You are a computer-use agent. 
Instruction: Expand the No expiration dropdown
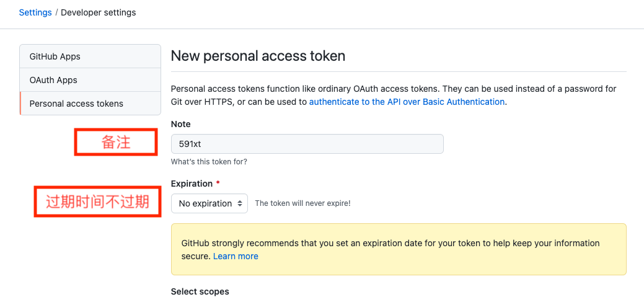[x=209, y=203]
